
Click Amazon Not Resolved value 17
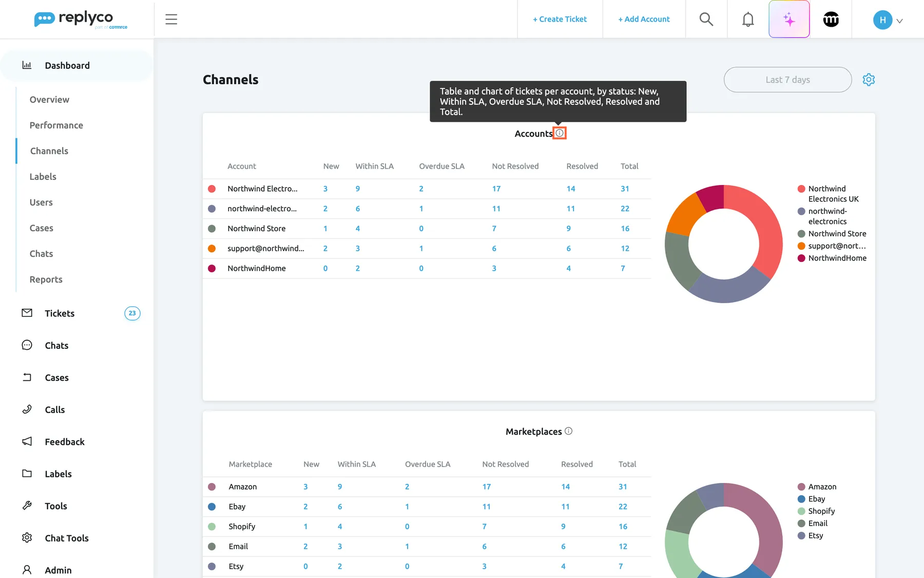[x=487, y=487]
